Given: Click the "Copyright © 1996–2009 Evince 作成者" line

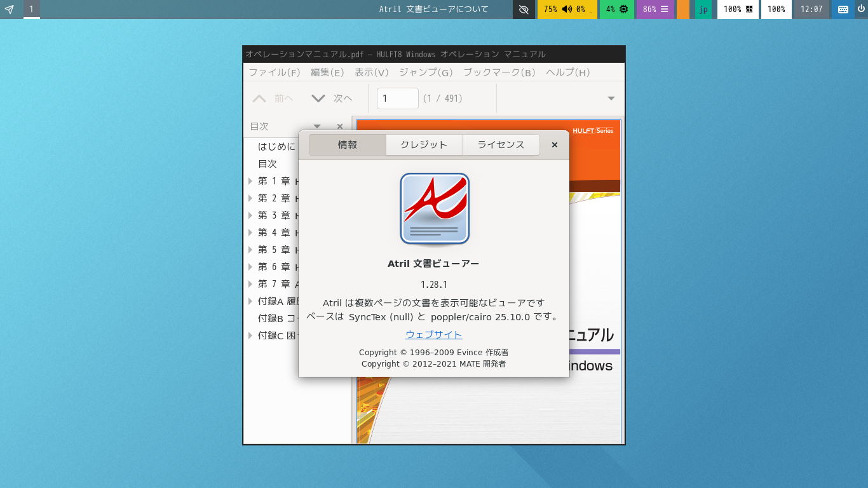Looking at the screenshot, I should [x=434, y=353].
